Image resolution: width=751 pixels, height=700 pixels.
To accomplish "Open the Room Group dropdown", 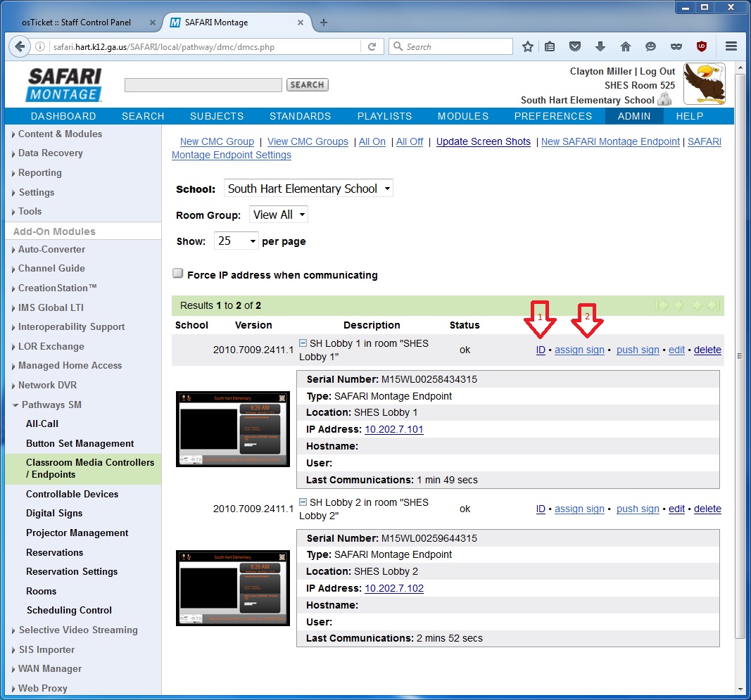I will 279,215.
